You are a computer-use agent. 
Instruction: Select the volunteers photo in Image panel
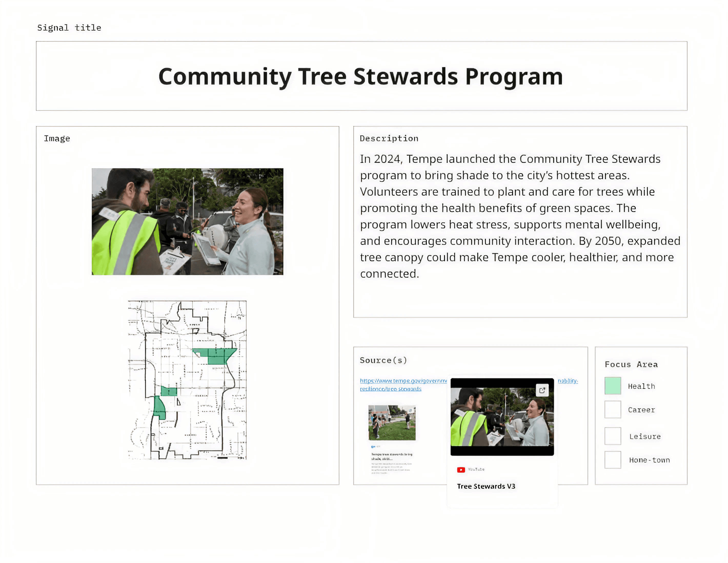tap(187, 222)
